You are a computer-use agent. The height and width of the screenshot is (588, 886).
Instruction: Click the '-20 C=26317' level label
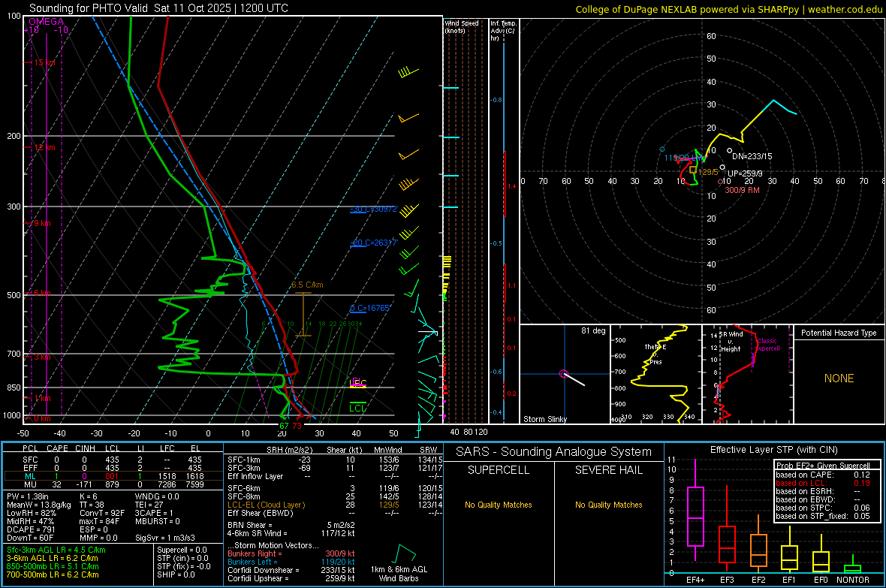(374, 243)
